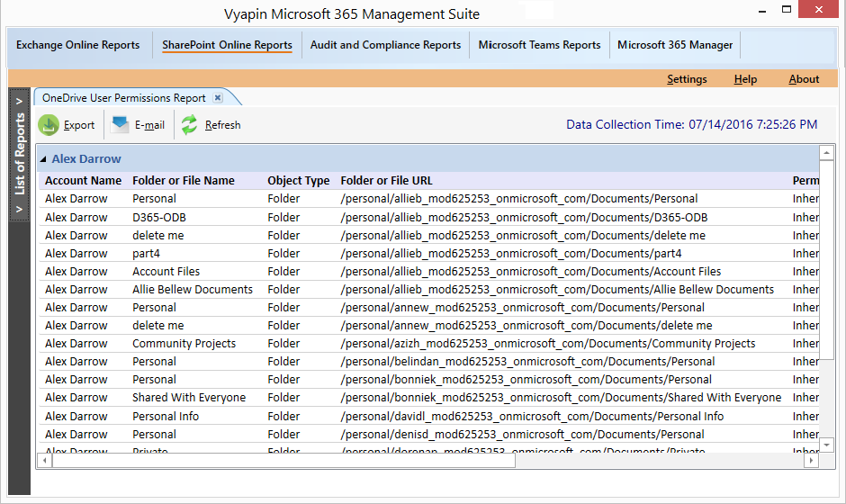Click the green Refresh arrows icon
Viewport: 846px width, 504px height.
pyautogui.click(x=189, y=125)
